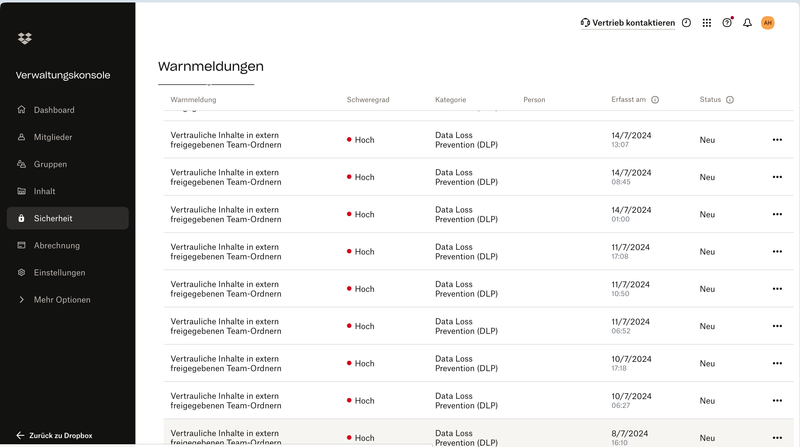Open the help question mark icon
This screenshot has width=800, height=447.
(x=727, y=23)
